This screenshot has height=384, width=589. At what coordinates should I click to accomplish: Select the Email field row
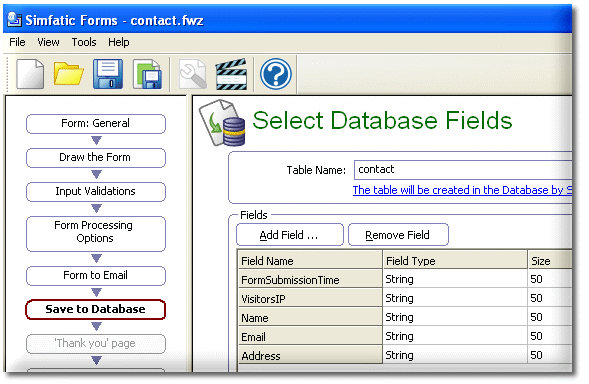[x=310, y=337]
